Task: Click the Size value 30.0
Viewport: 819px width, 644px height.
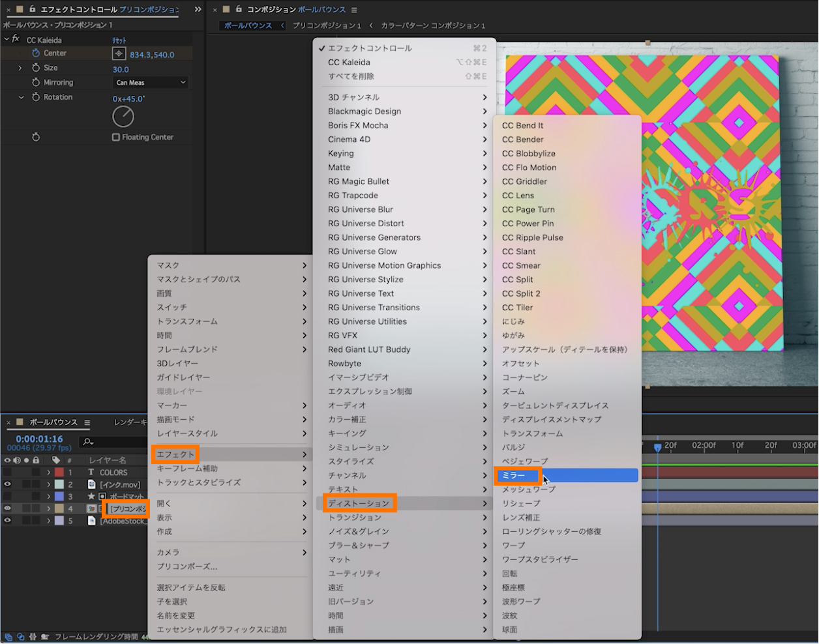Action: (121, 69)
